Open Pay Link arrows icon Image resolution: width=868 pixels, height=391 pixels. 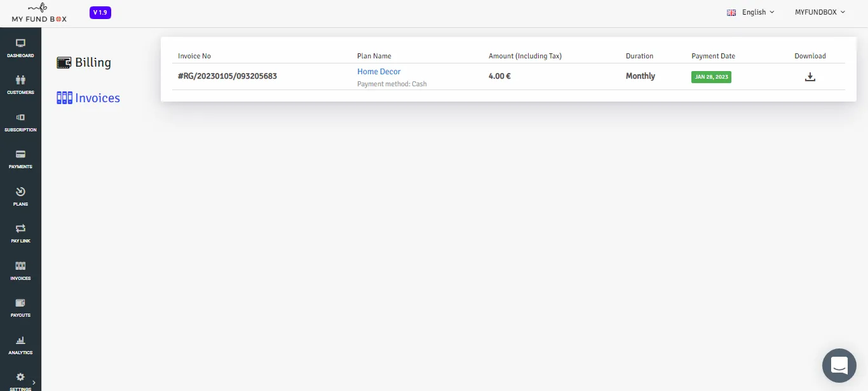pos(20,229)
